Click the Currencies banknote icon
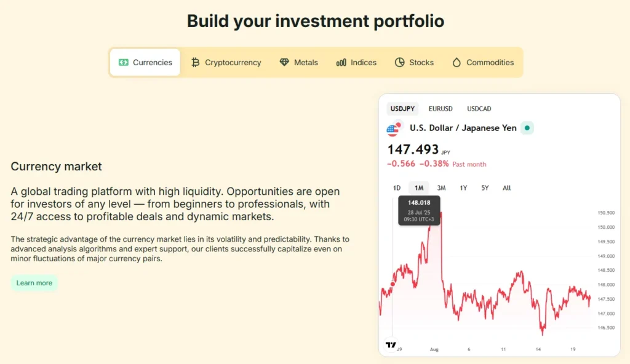The image size is (630, 364). pyautogui.click(x=124, y=62)
